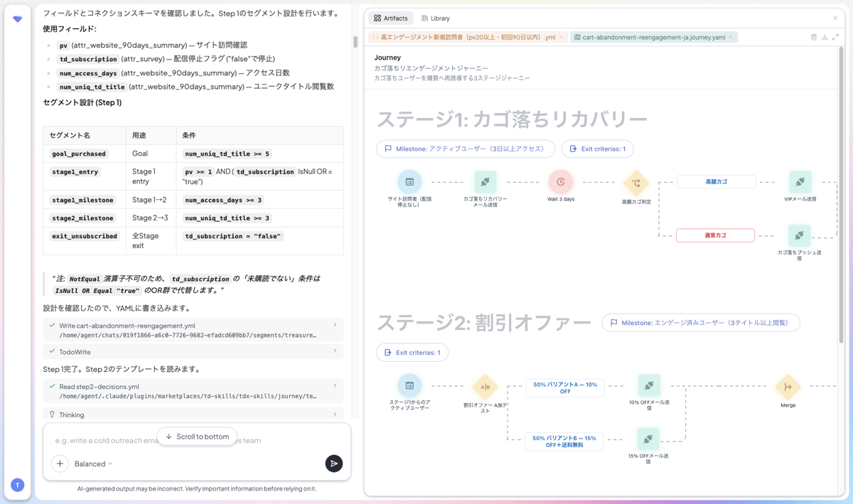Expand the TodoWrite step
The width and height of the screenshot is (853, 504).
point(193,351)
